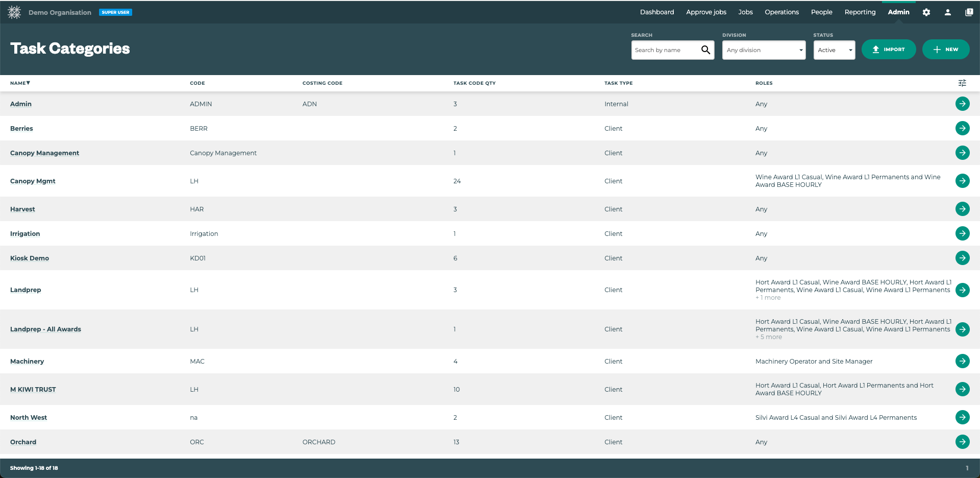The image size is (980, 478).
Task: Click the NEW button
Action: coord(946,49)
